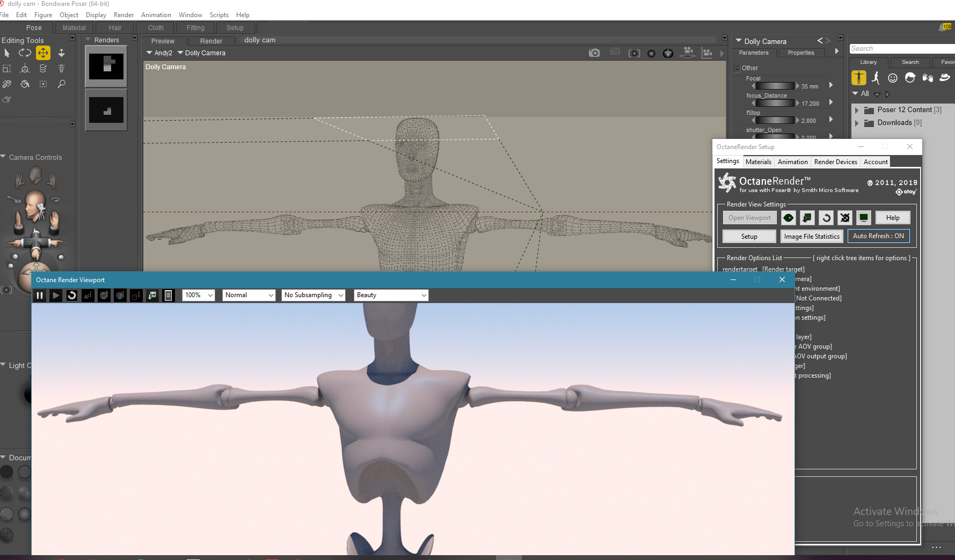The width and height of the screenshot is (955, 560).
Task: Click the Setup button in Render View Settings
Action: tap(749, 237)
